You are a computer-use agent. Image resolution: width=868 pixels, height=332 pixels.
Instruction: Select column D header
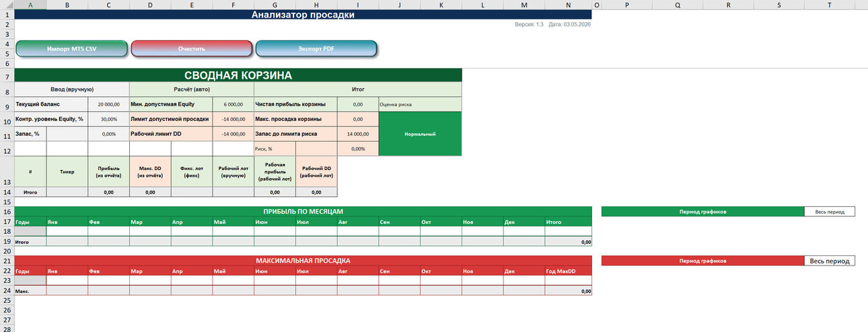coord(150,5)
